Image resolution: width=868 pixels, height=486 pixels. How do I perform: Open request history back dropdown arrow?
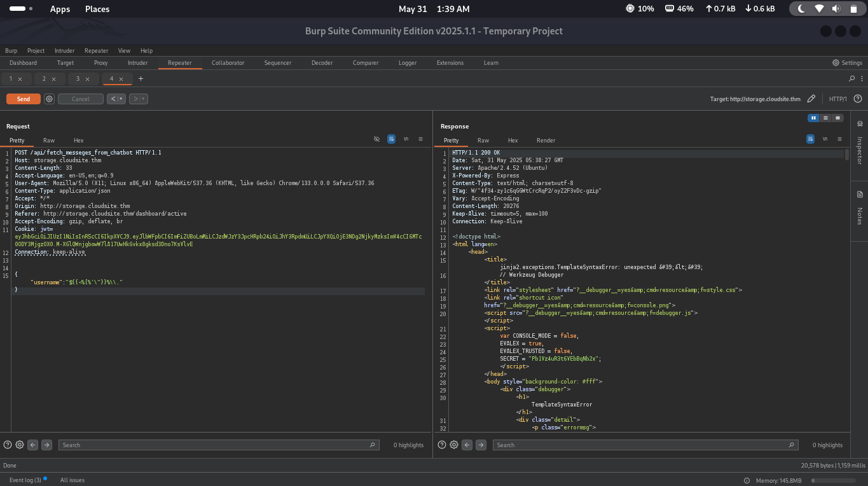click(x=121, y=99)
